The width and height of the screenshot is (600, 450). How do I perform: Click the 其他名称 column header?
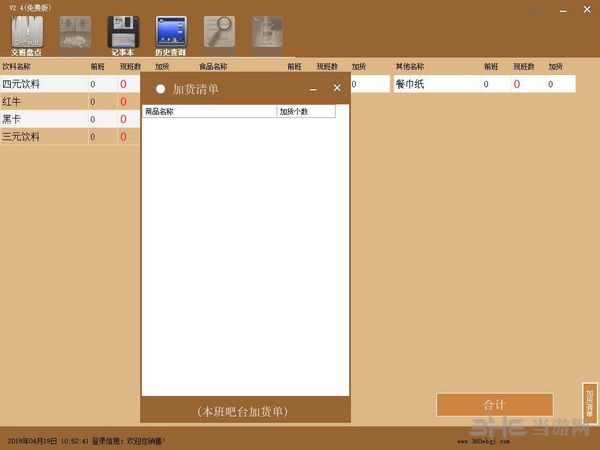tap(410, 67)
